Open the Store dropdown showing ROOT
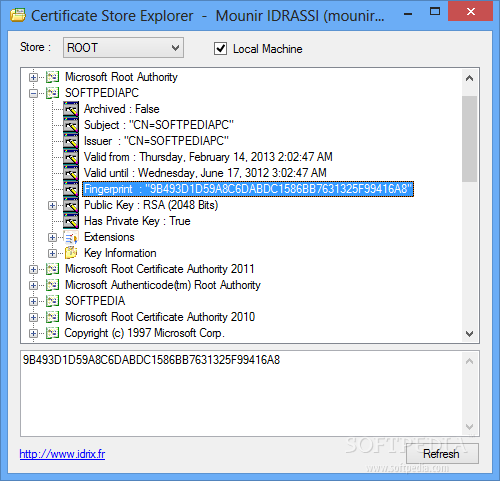The image size is (500, 486). 123,48
